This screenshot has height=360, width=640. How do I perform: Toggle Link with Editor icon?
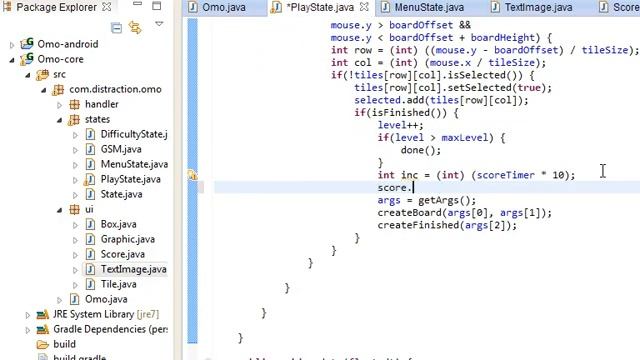(x=135, y=28)
